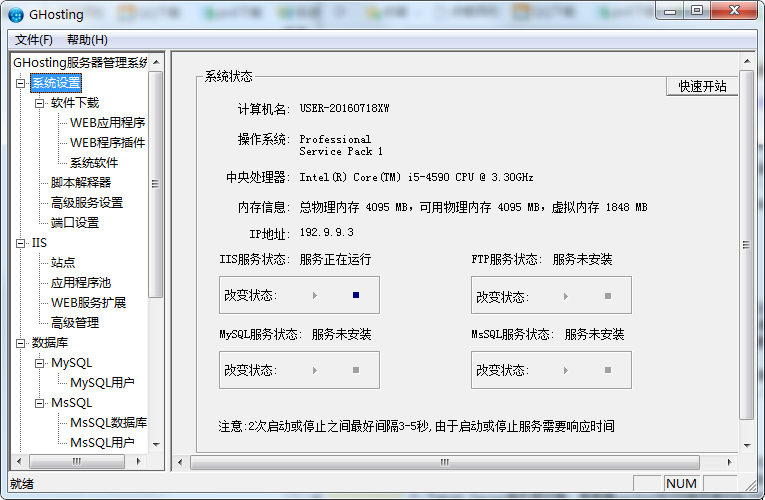
Task: Select 系统软件 tree item
Action: 94,163
